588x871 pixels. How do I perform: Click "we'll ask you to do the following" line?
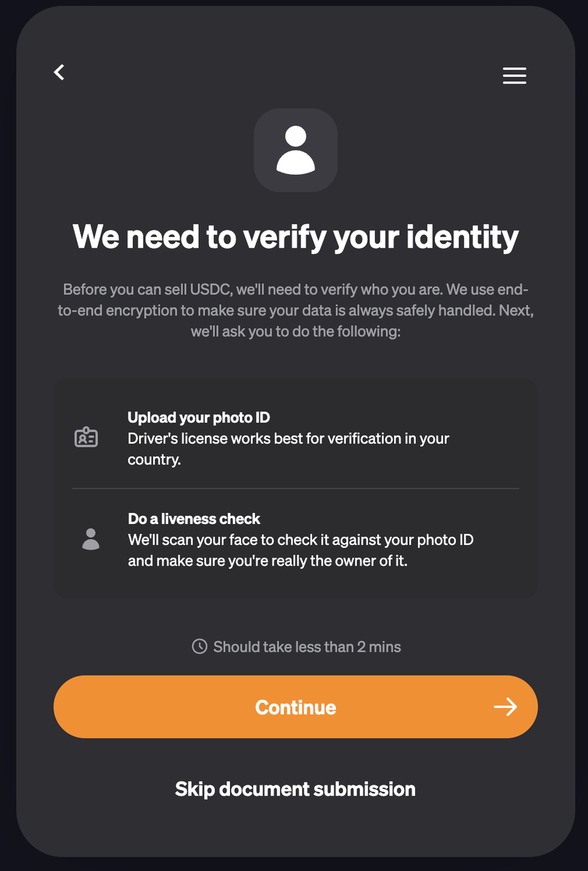(295, 332)
